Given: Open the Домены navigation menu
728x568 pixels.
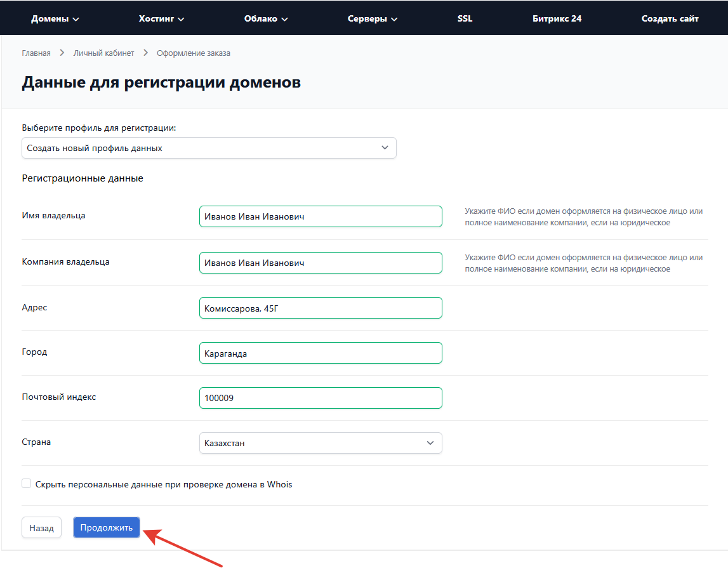Looking at the screenshot, I should click(x=55, y=18).
